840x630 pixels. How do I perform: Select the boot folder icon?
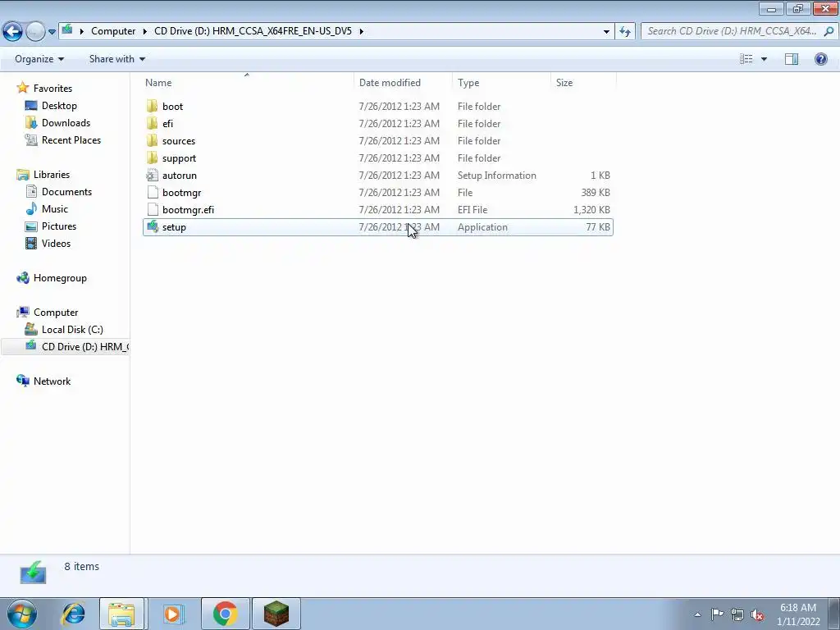pos(152,106)
